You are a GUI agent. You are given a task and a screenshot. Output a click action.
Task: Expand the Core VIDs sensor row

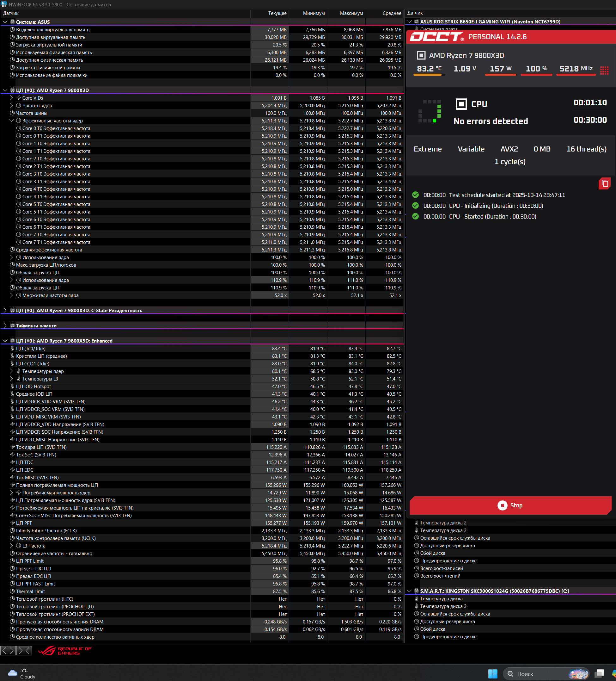click(11, 98)
